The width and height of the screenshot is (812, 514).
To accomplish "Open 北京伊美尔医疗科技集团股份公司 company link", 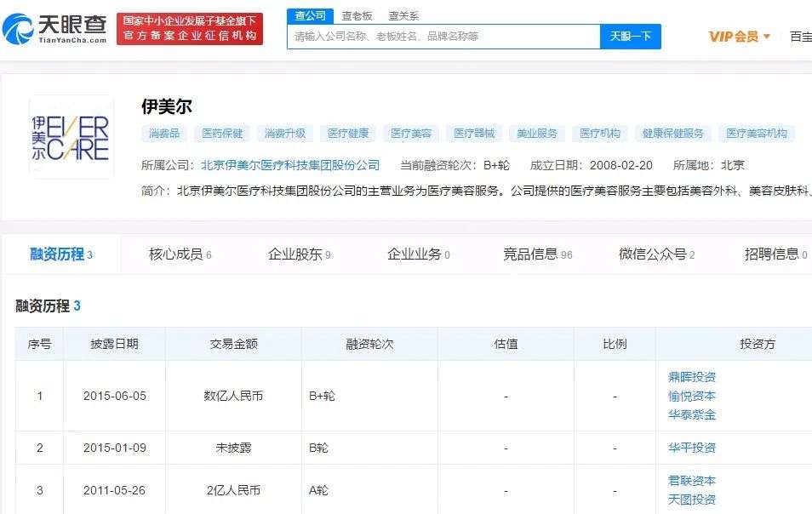I will coord(290,165).
